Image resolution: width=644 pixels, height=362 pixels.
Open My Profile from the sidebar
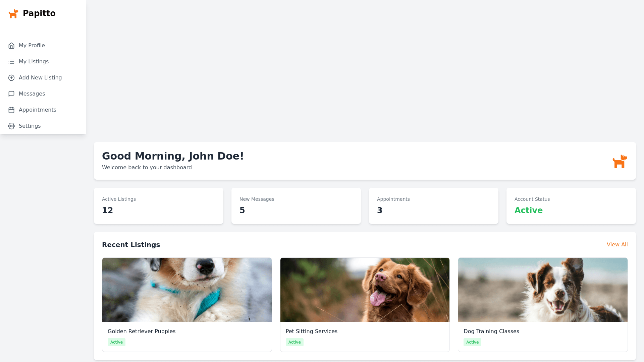pos(32,46)
